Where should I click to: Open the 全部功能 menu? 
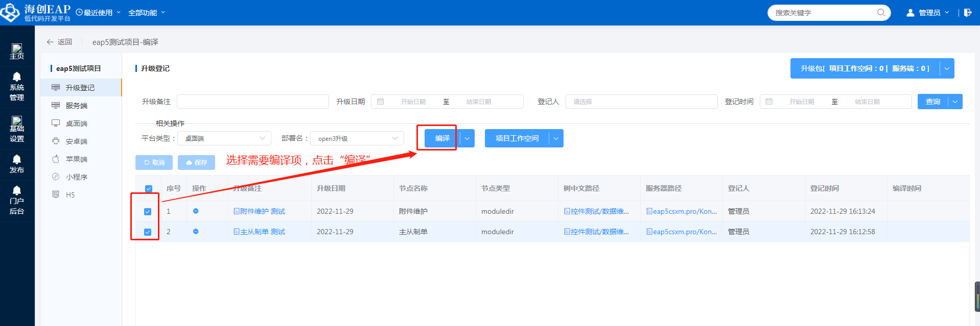(147, 13)
